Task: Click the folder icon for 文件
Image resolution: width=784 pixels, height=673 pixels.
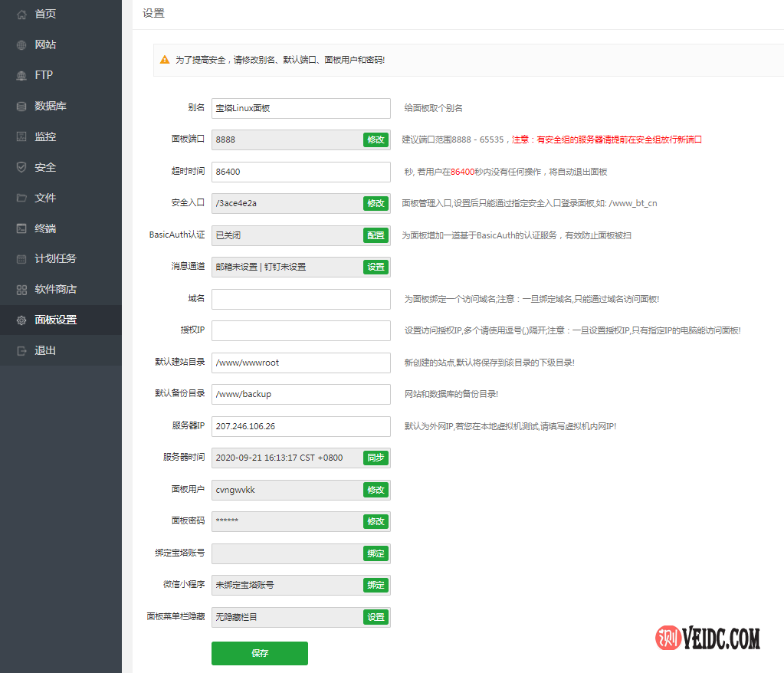Action: 21,198
